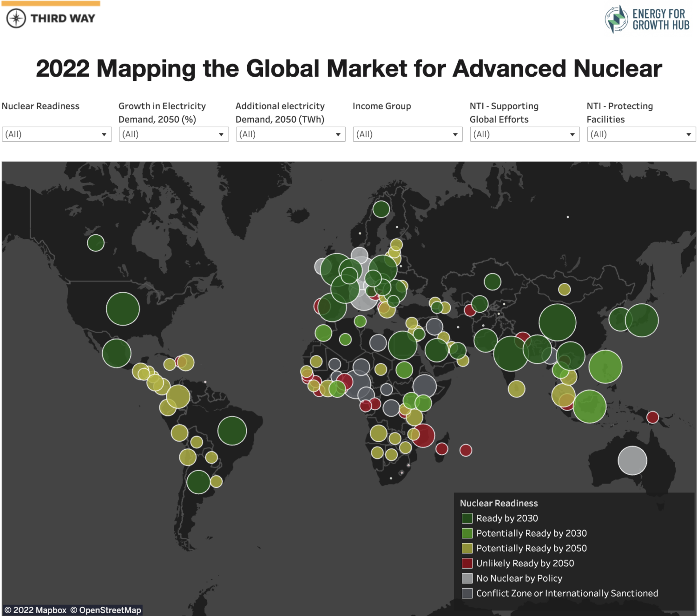
Task: Click the Third Way compass logo
Action: [x=15, y=18]
